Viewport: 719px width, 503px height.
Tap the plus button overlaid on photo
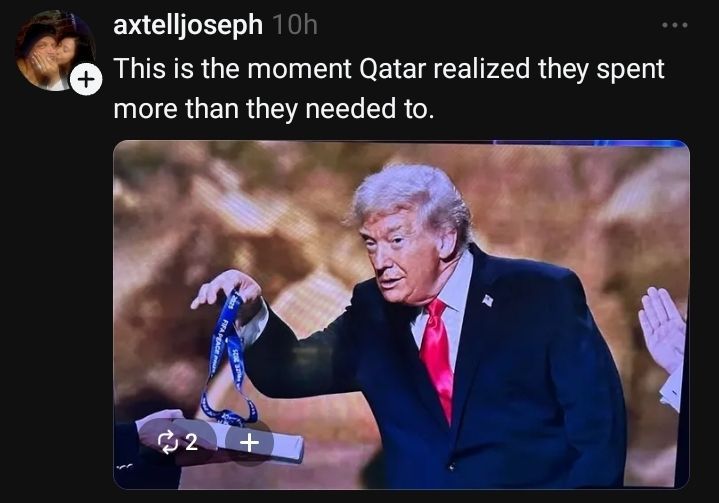249,442
